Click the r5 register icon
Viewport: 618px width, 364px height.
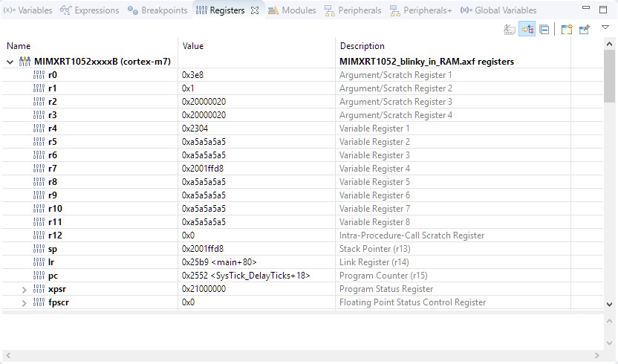[39, 142]
